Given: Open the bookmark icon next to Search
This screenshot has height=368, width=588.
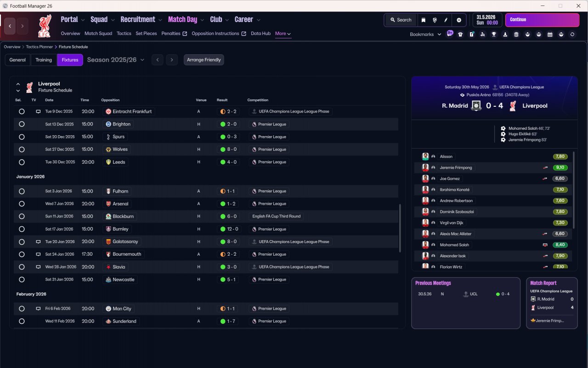Looking at the screenshot, I should click(x=423, y=20).
